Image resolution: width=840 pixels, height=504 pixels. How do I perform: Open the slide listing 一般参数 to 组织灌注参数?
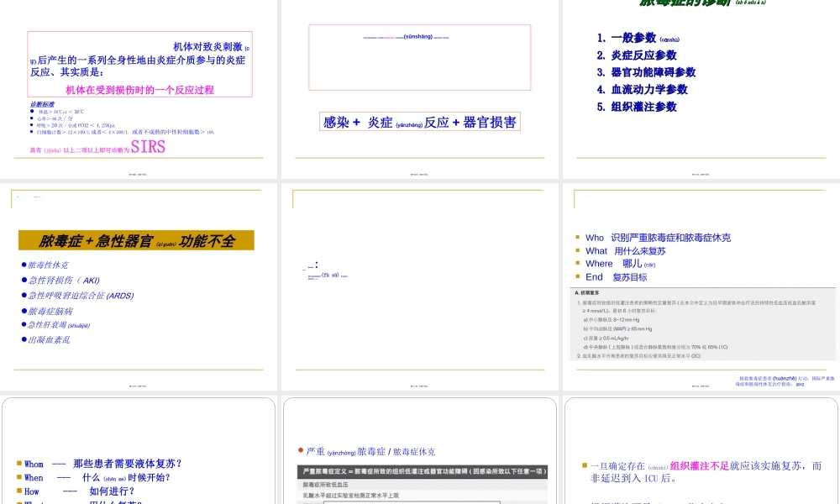coord(701,88)
